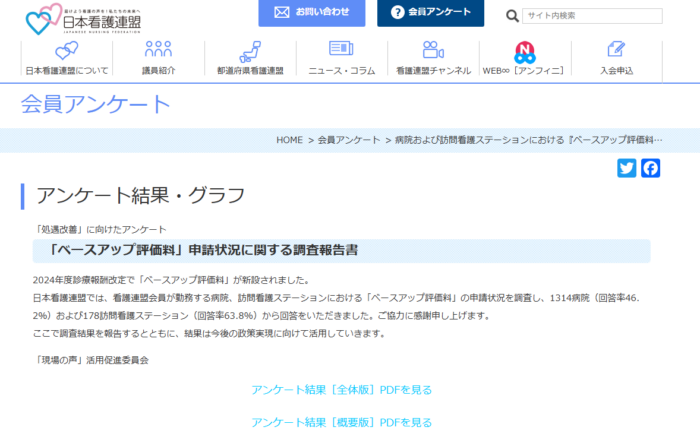
Task: Share page via Twitter bird icon
Action: coord(627,168)
